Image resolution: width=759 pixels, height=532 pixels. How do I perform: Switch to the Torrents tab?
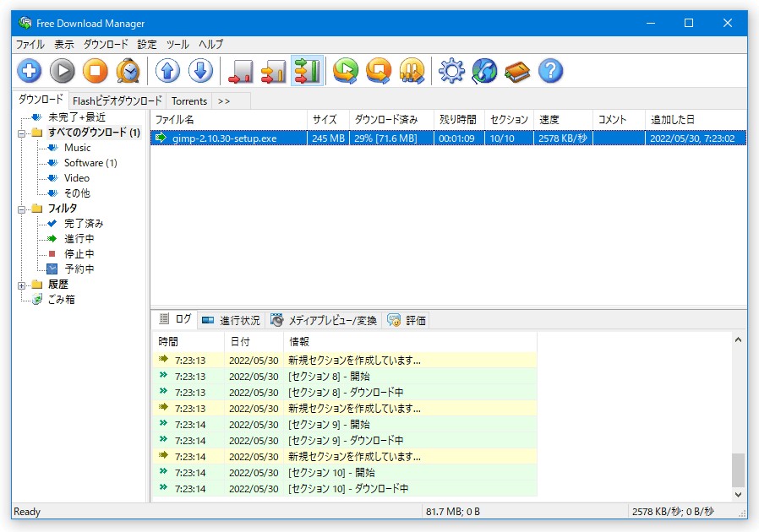point(189,101)
